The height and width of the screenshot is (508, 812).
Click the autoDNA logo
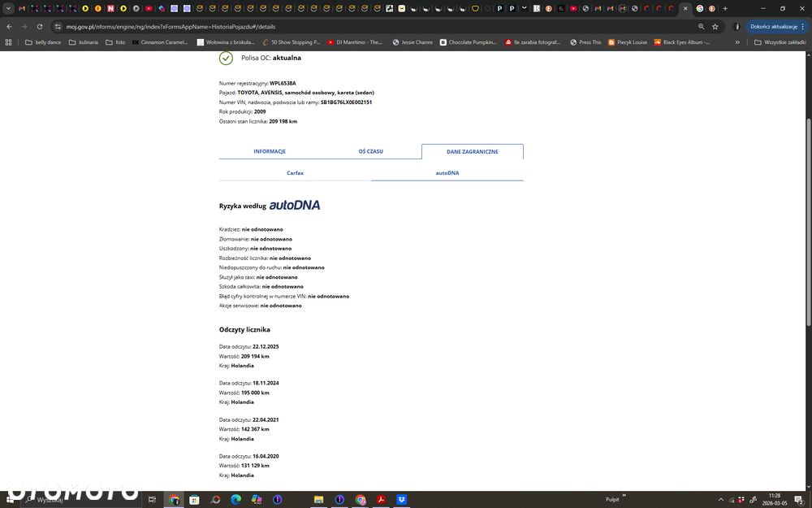tap(295, 206)
